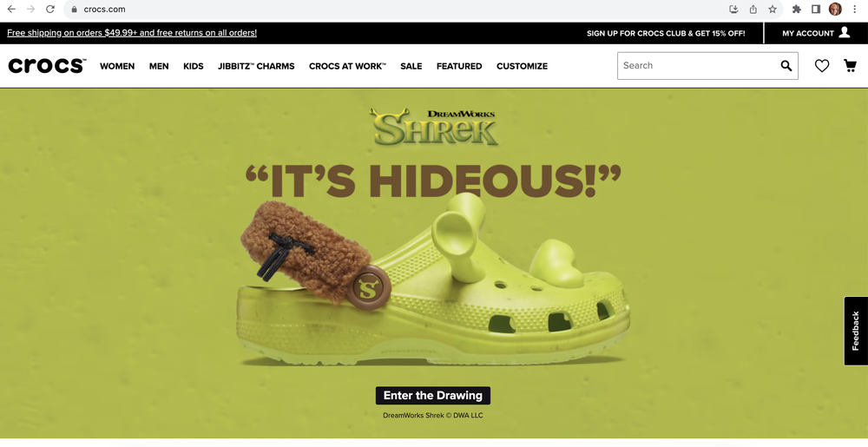
Task: Click the browser share icon
Action: tap(753, 9)
